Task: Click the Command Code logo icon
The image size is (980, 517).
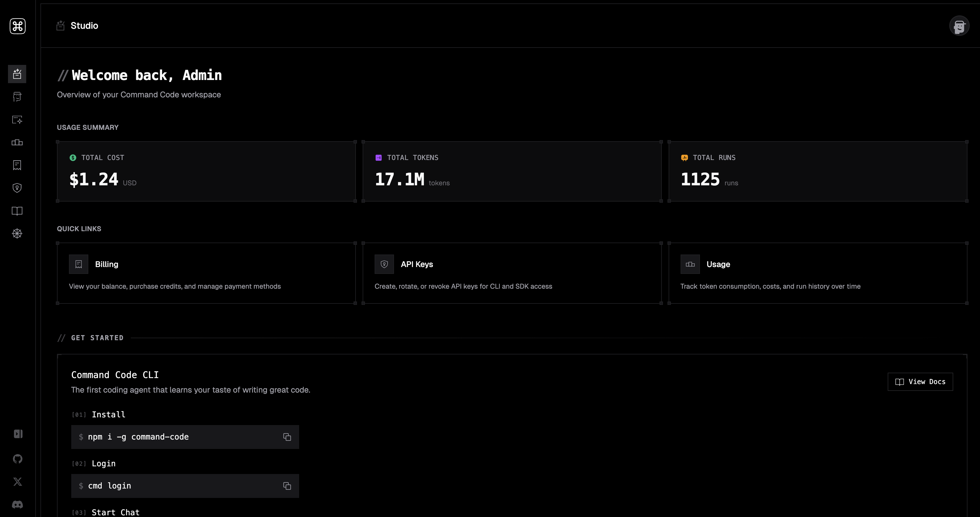Action: pyautogui.click(x=17, y=26)
